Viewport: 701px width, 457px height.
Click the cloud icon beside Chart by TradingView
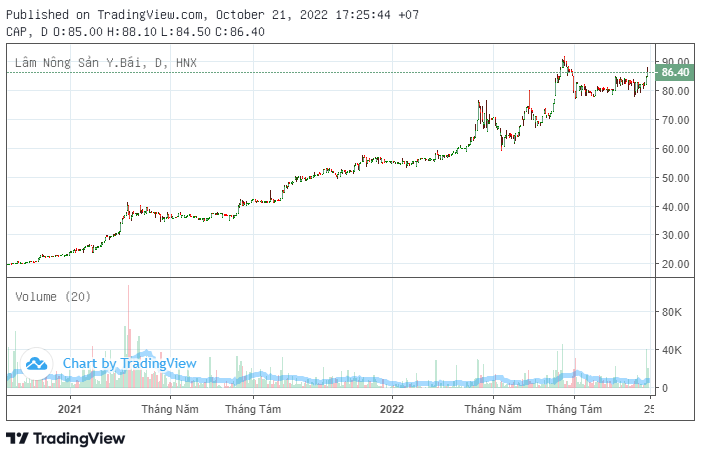pos(37,364)
